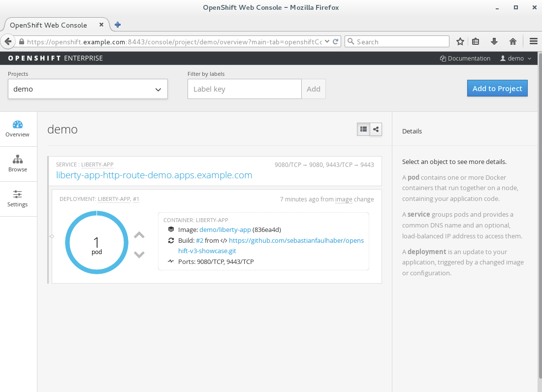
Task: Click the Add label filter button
Action: coord(314,89)
